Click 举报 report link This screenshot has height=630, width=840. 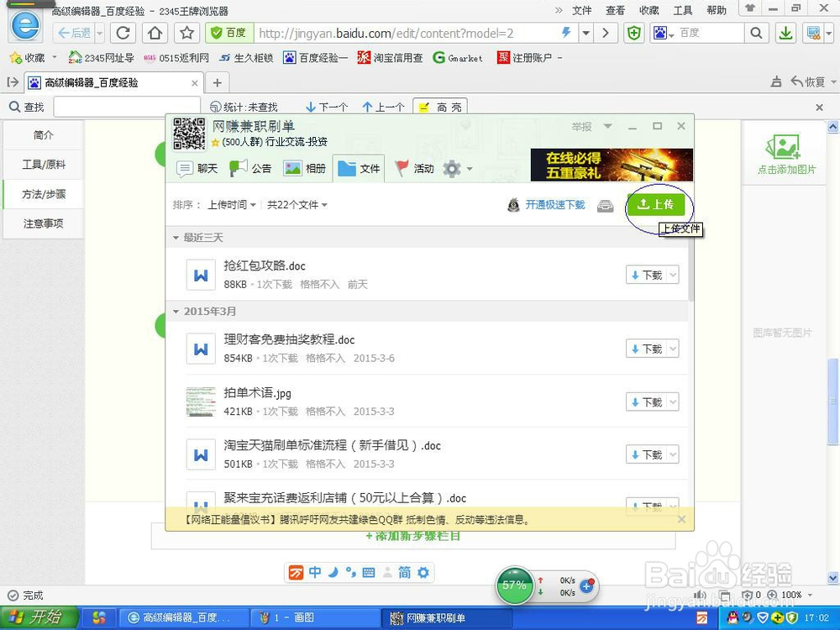pyautogui.click(x=581, y=127)
